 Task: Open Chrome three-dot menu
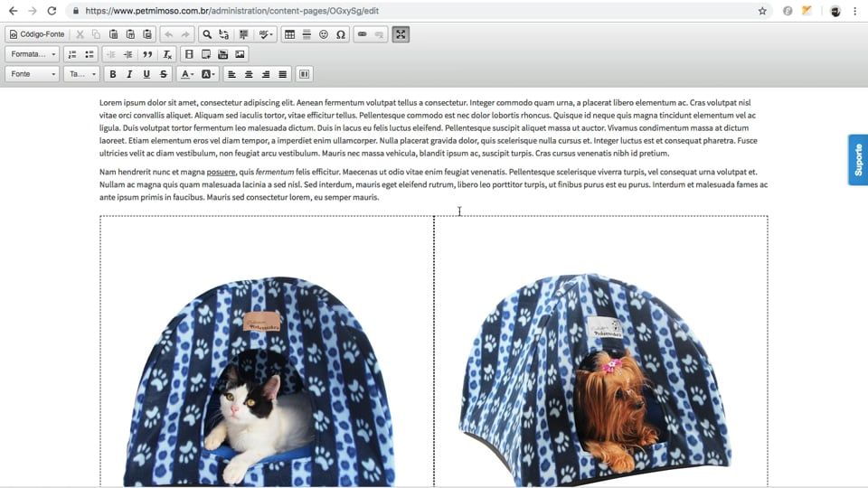(x=855, y=11)
